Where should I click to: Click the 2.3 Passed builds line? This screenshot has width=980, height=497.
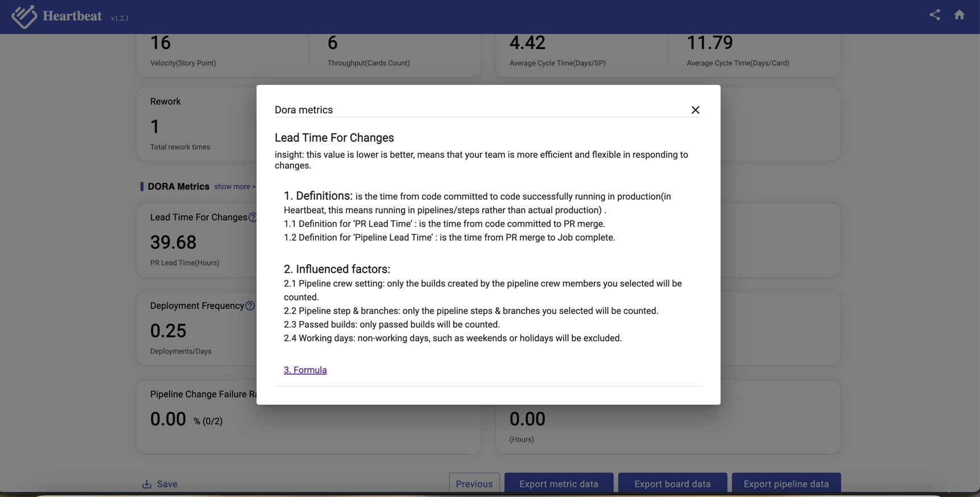tap(392, 325)
